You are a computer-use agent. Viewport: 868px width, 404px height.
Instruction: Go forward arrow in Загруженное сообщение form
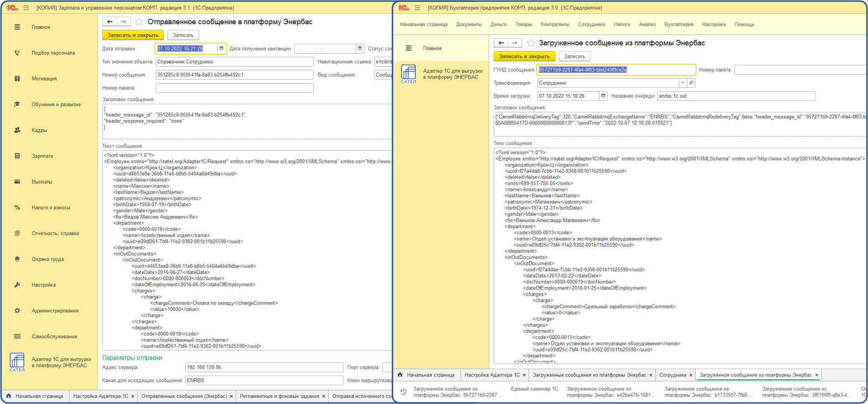coord(515,43)
